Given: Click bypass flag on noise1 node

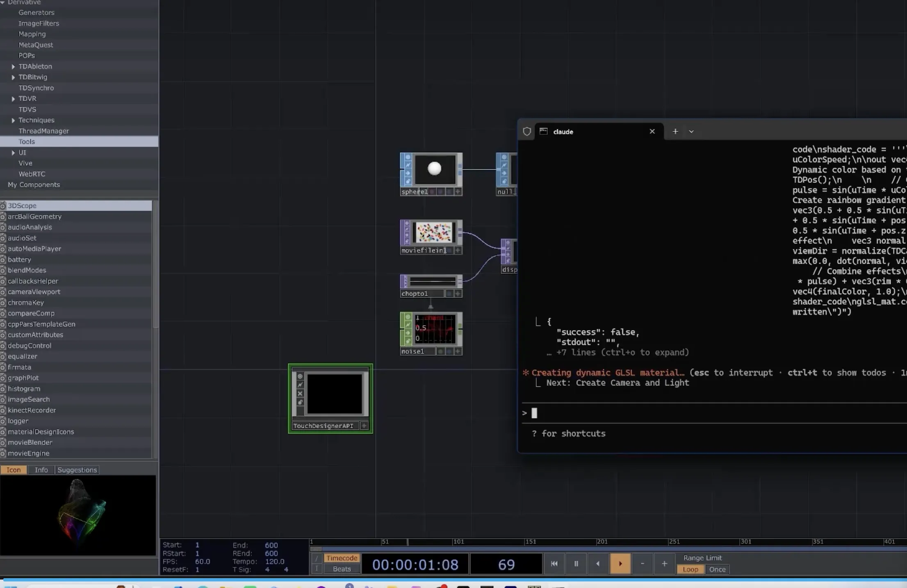Looking at the screenshot, I should (408, 325).
